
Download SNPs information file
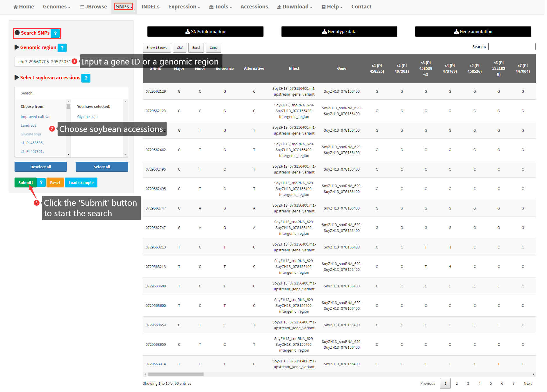tap(205, 32)
